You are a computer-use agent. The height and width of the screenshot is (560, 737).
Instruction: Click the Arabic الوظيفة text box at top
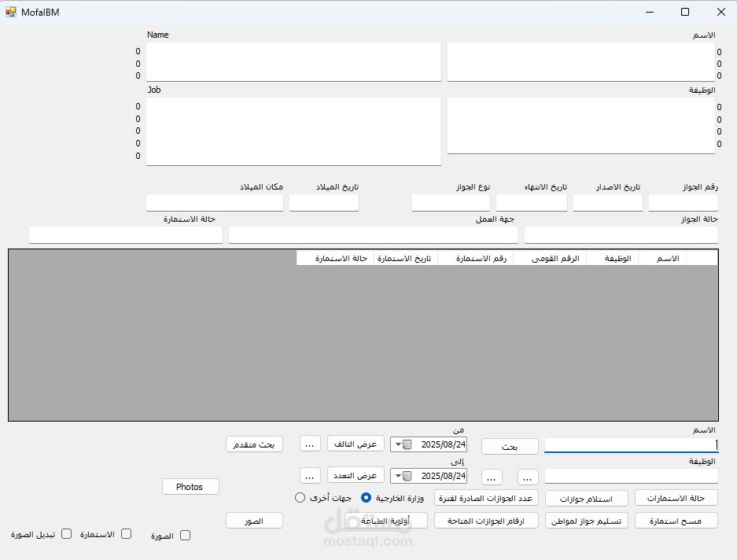(x=581, y=125)
